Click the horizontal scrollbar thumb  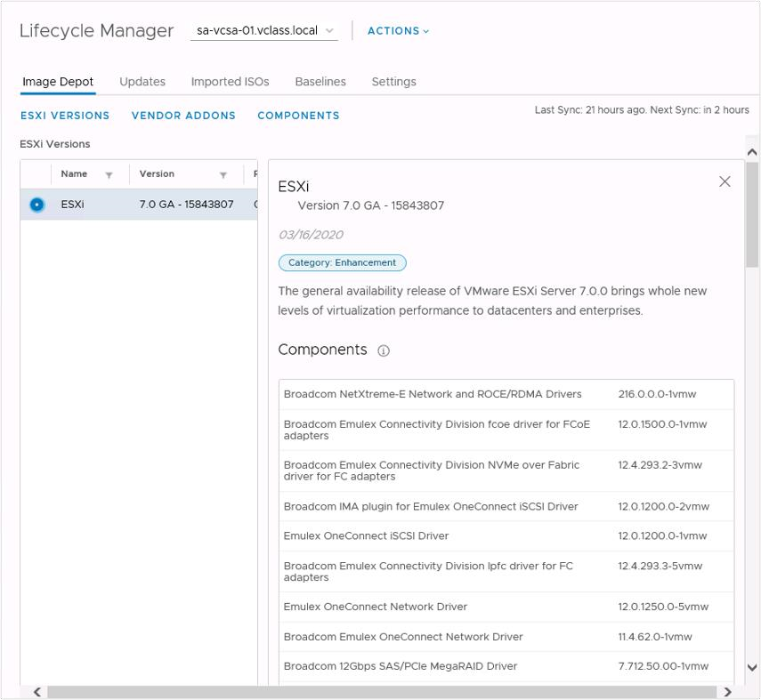click(x=382, y=692)
